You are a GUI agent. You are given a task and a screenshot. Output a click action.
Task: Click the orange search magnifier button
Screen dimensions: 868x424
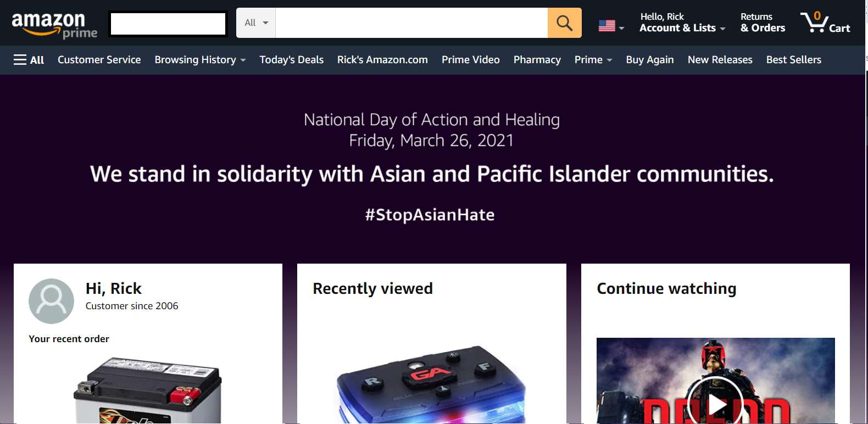coord(564,23)
